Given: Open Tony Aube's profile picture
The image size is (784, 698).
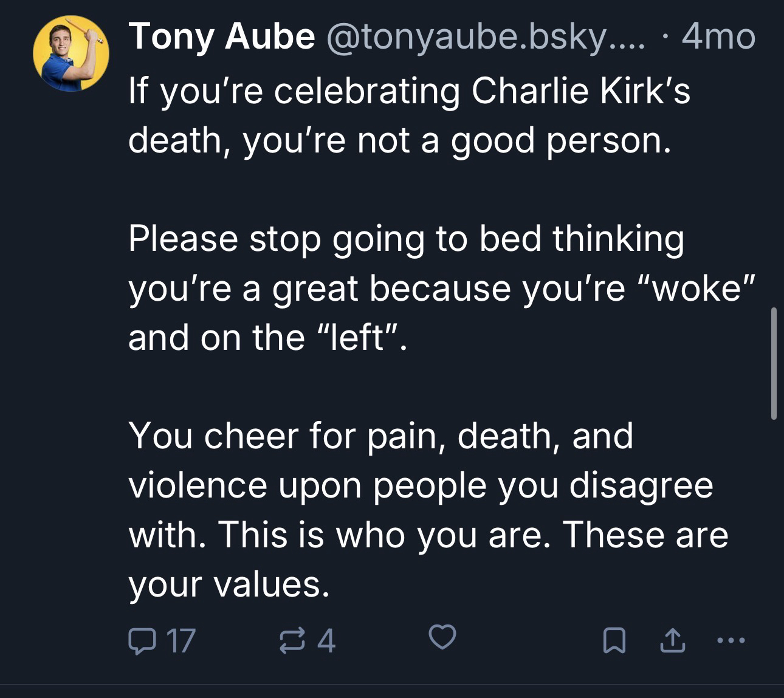Looking at the screenshot, I should pyautogui.click(x=70, y=53).
